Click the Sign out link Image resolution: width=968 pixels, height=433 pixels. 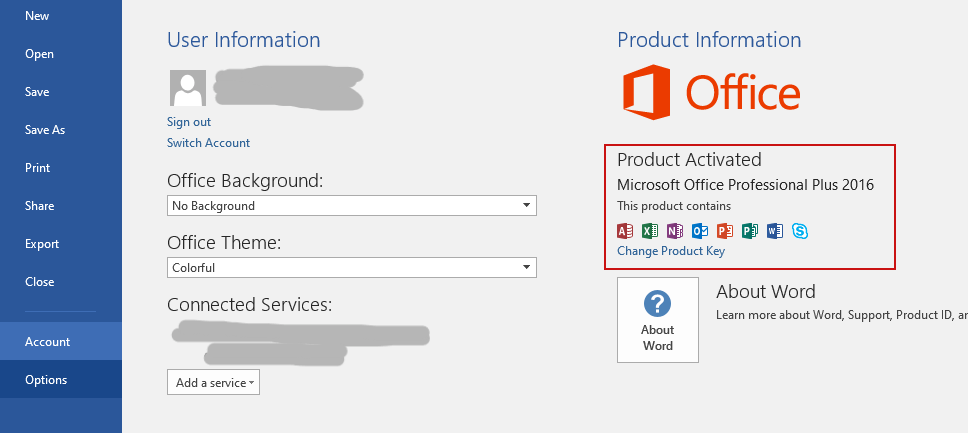pos(189,122)
